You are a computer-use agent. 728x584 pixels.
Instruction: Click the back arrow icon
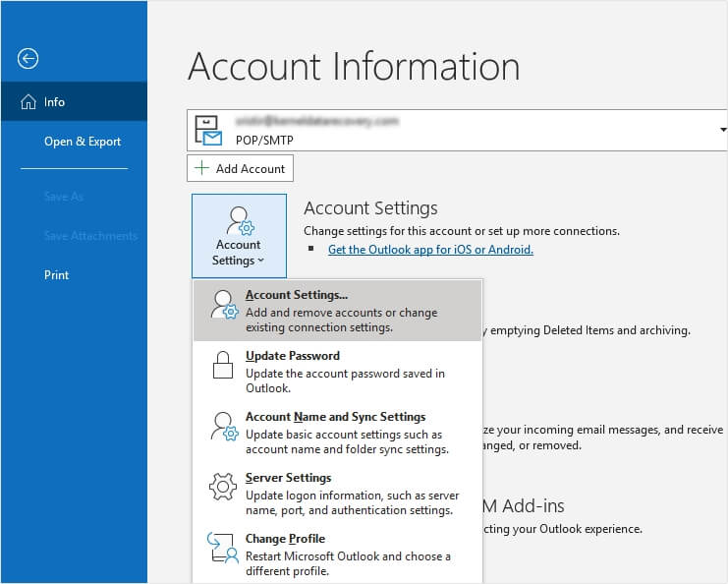28,59
